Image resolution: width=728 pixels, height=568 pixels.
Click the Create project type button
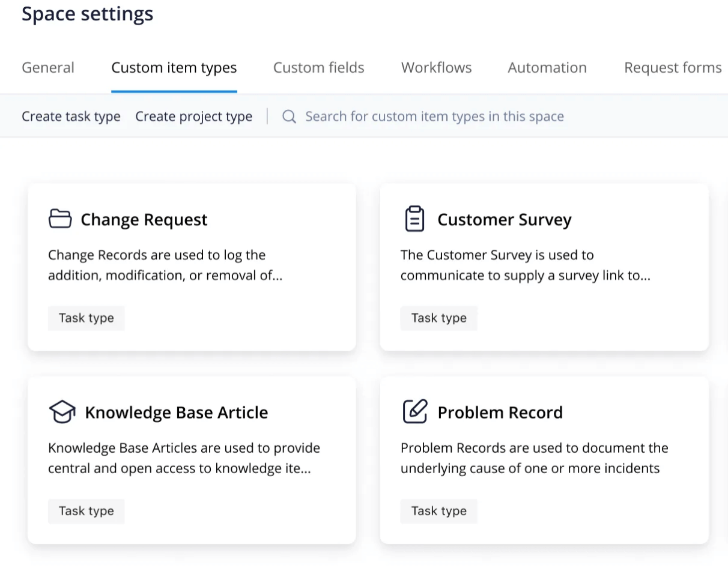(193, 116)
